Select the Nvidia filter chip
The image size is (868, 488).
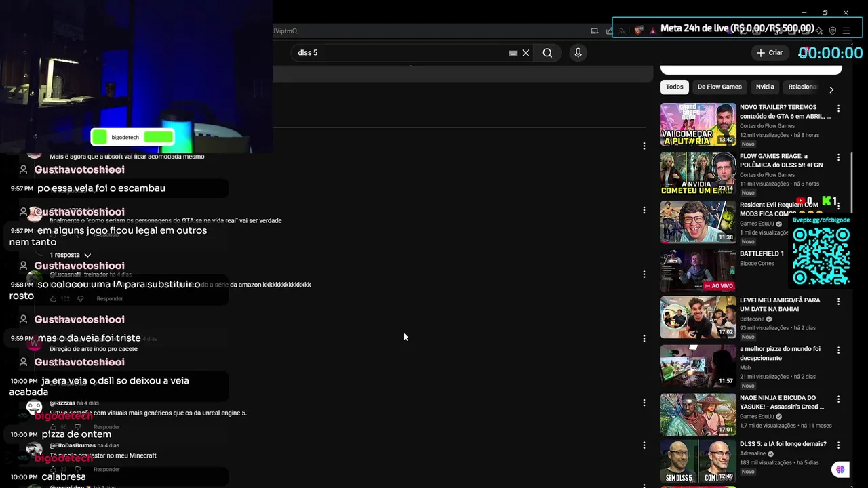[765, 87]
